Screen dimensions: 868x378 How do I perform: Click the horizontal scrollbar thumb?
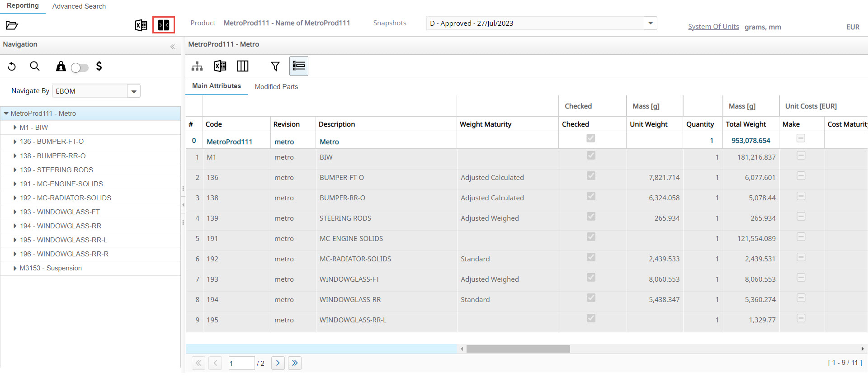click(518, 349)
